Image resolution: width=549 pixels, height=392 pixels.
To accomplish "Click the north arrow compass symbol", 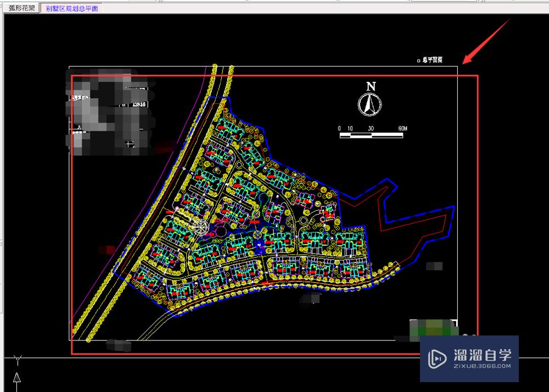I will click(x=369, y=104).
